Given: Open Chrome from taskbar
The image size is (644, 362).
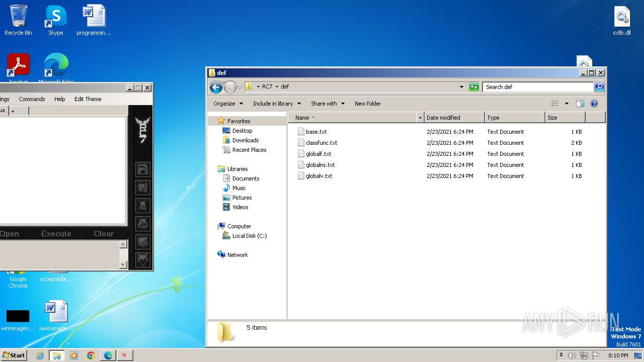Looking at the screenshot, I should pyautogui.click(x=91, y=355).
